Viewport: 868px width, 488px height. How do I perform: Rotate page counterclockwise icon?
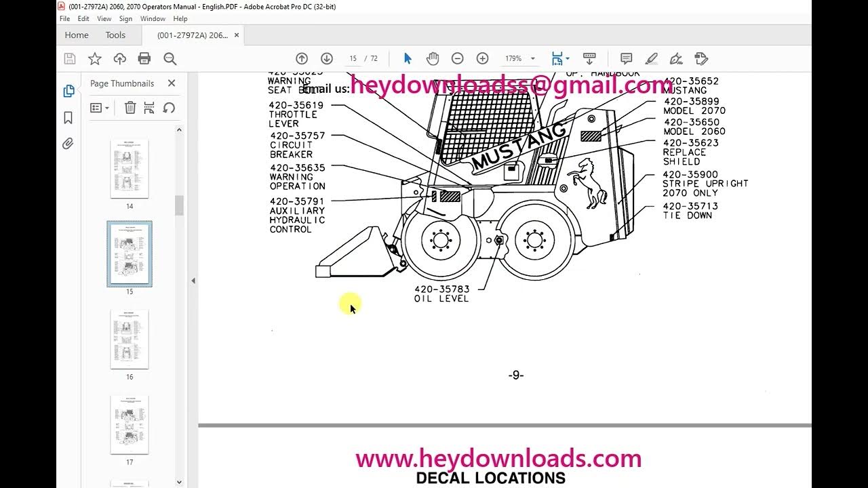pos(170,108)
